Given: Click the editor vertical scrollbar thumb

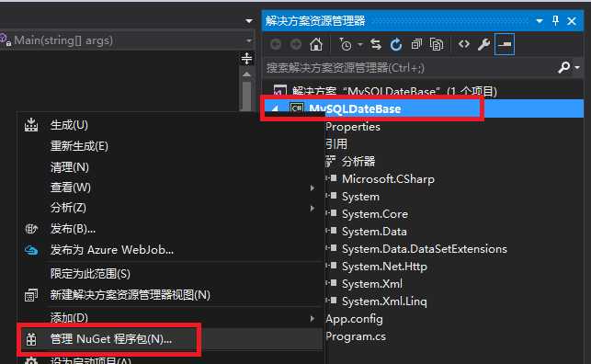Looking at the screenshot, I should [246, 96].
